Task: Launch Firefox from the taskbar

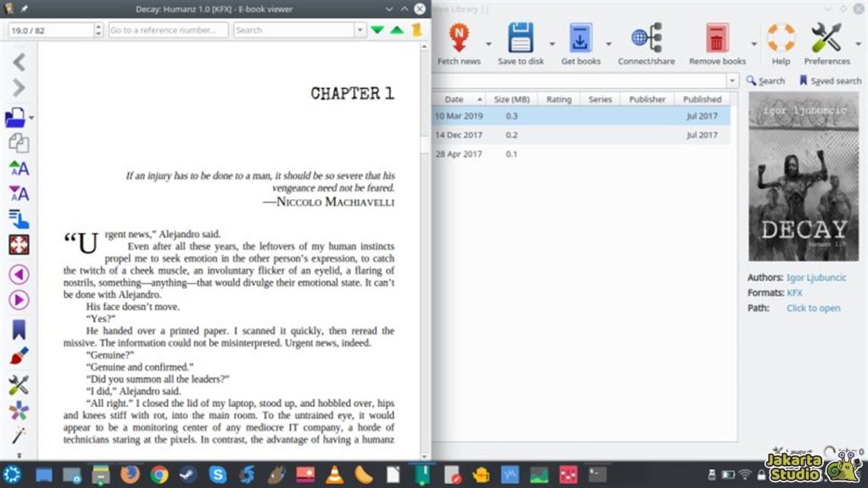Action: [x=131, y=474]
